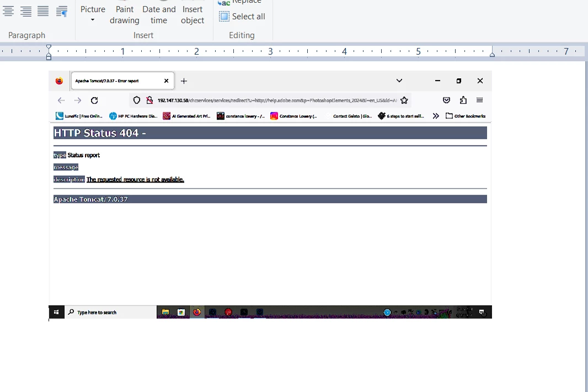588x392 pixels.
Task: Click Contact Gelato bookmark in pasted screenshot
Action: pos(352,116)
